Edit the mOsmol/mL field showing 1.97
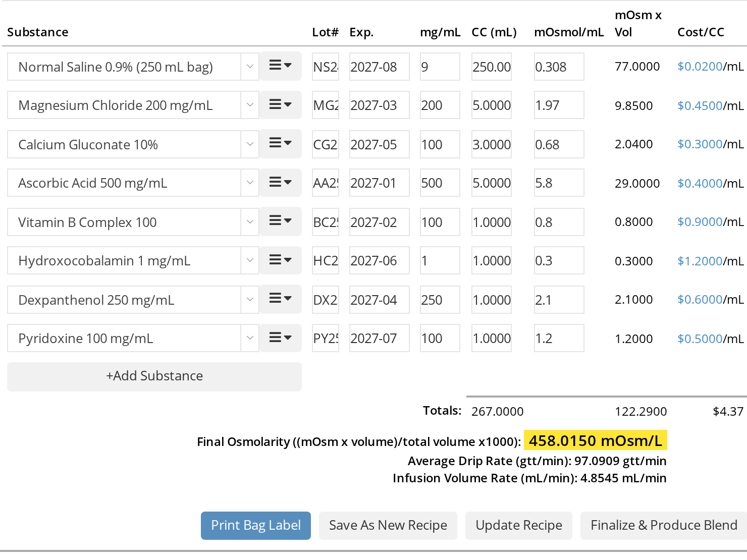747x560 pixels. click(559, 105)
